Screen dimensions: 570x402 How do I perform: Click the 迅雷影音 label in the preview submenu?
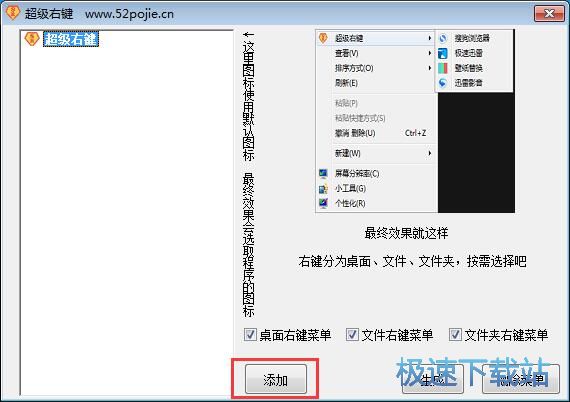(469, 83)
